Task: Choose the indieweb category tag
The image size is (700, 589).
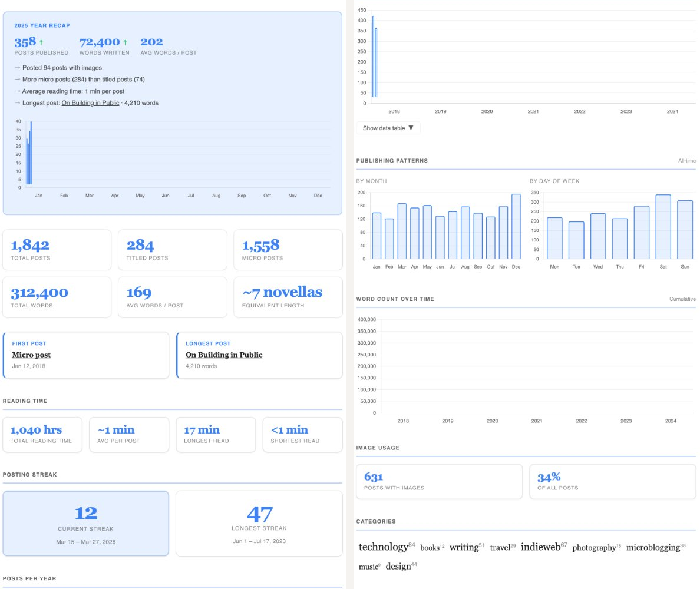Action: pos(540,547)
